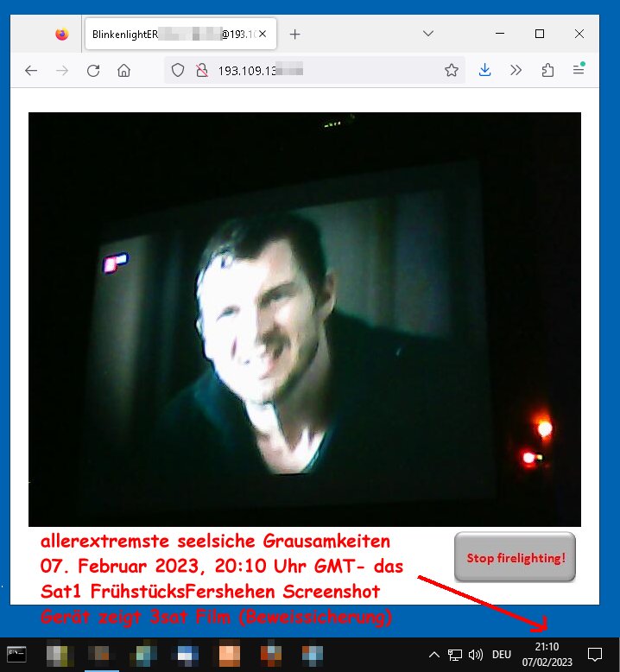
Task: Open Firefox application hamburger menu
Action: [x=579, y=69]
